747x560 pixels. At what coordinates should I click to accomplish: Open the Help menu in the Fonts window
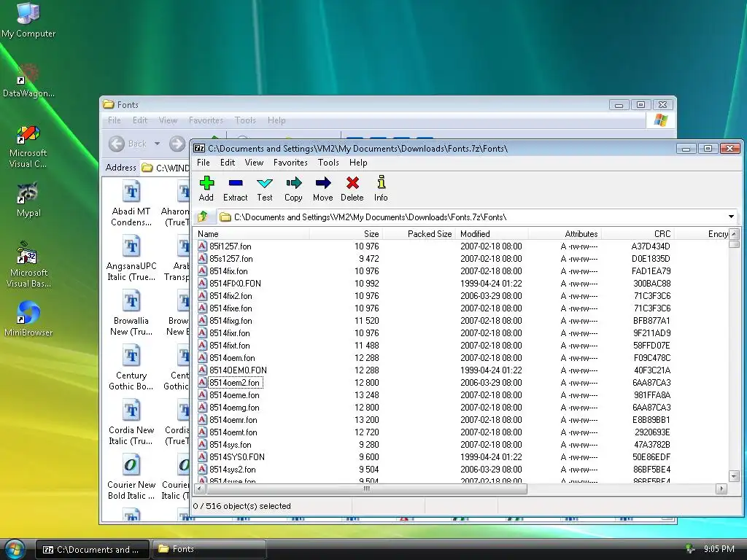pos(276,120)
